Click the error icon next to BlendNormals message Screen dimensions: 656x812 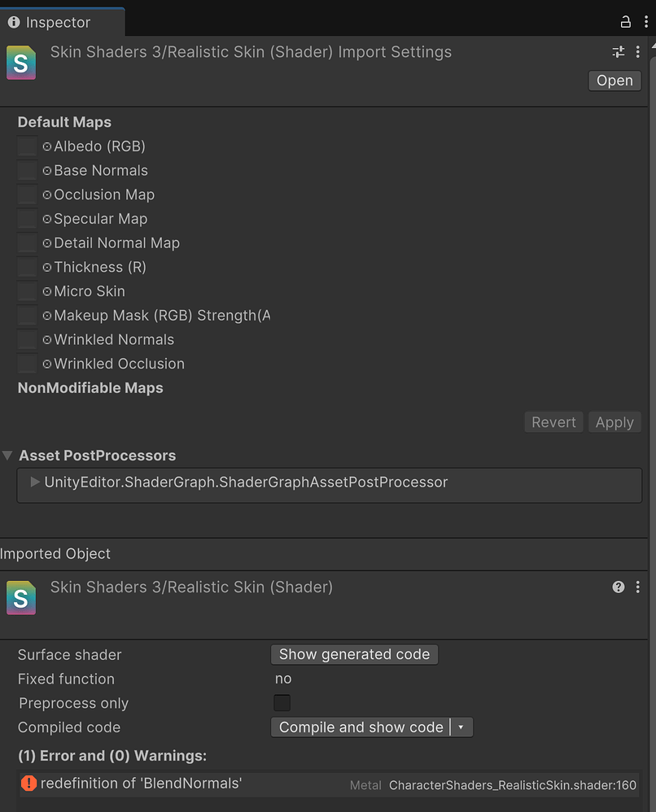(x=30, y=784)
